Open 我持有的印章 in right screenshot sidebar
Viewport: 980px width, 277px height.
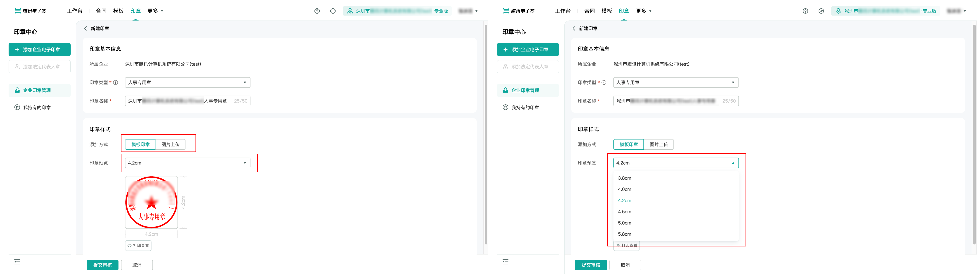[528, 108]
